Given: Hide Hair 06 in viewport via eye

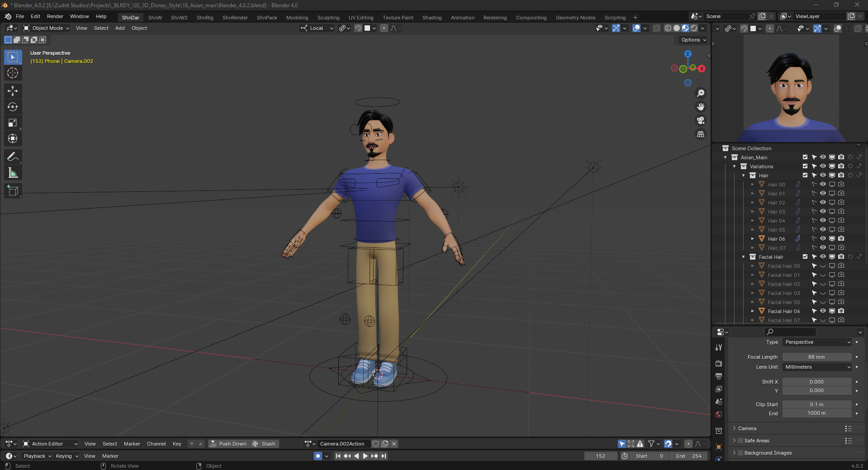Looking at the screenshot, I should (823, 238).
